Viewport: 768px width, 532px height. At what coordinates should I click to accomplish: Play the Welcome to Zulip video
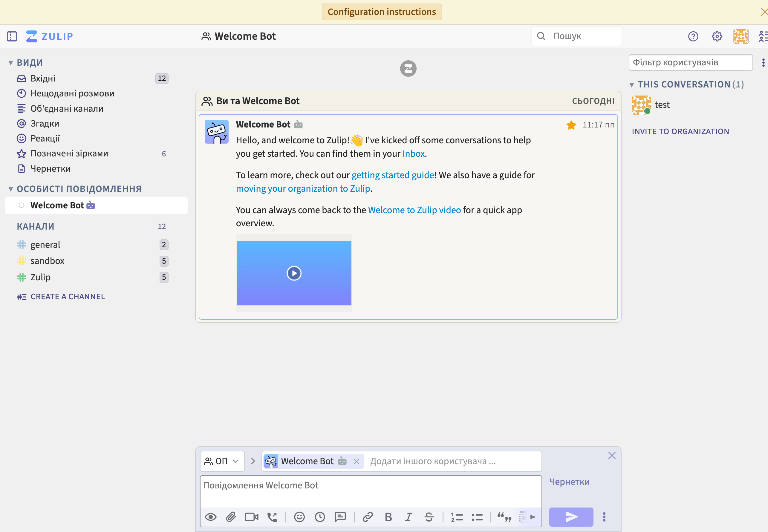click(x=294, y=273)
